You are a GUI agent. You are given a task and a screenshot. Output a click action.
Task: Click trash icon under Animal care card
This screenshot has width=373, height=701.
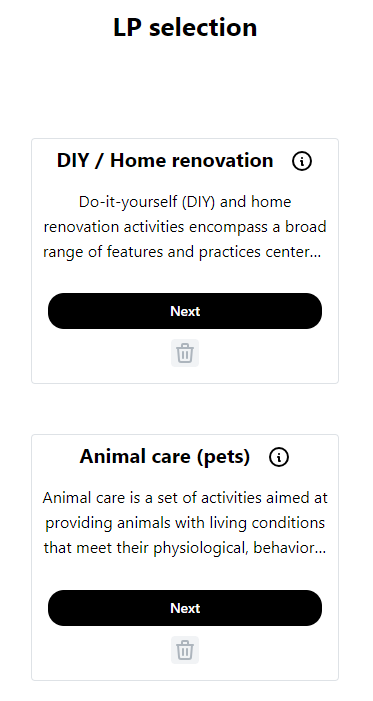click(185, 650)
